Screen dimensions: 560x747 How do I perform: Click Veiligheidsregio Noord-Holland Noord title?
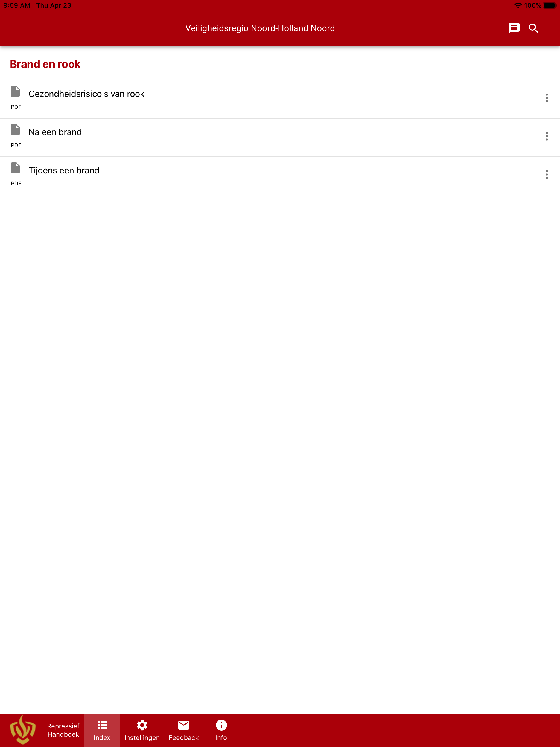click(260, 28)
